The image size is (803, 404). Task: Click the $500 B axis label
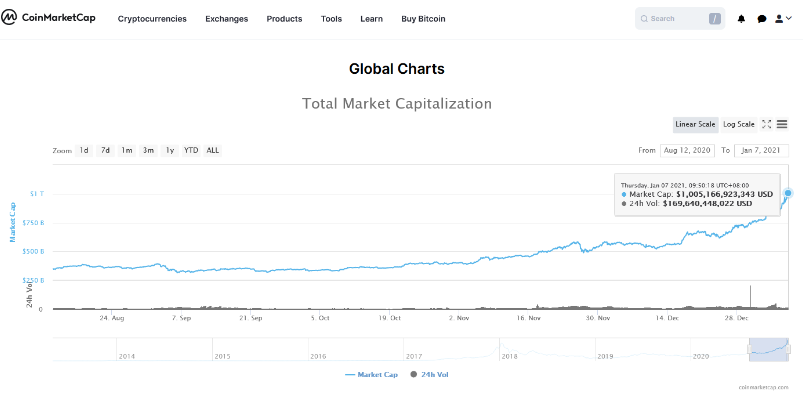(33, 251)
